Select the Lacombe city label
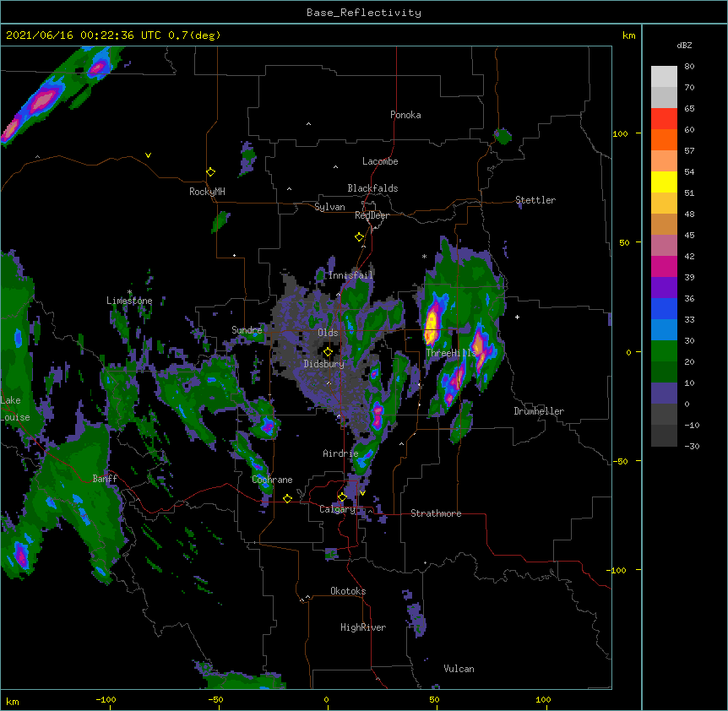The width and height of the screenshot is (728, 711). coord(380,161)
